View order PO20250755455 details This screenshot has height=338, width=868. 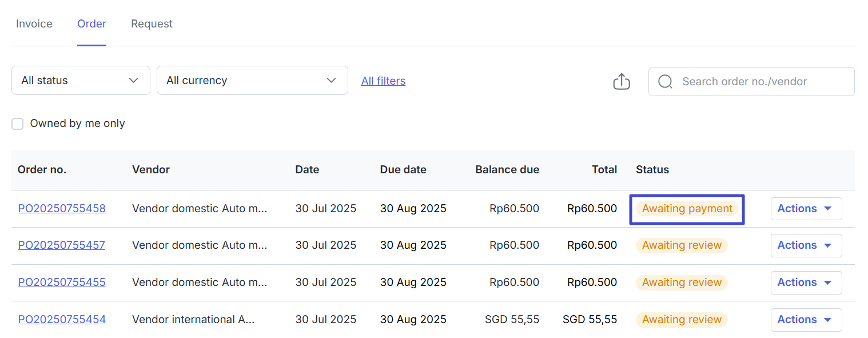[62, 283]
